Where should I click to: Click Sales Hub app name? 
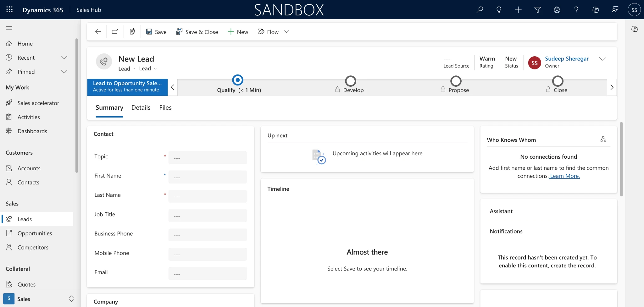coord(89,10)
